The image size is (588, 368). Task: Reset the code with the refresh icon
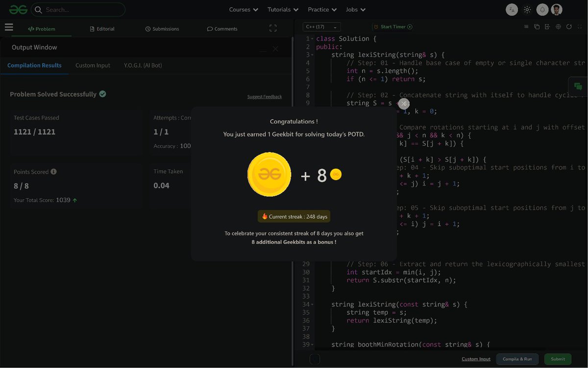569,27
